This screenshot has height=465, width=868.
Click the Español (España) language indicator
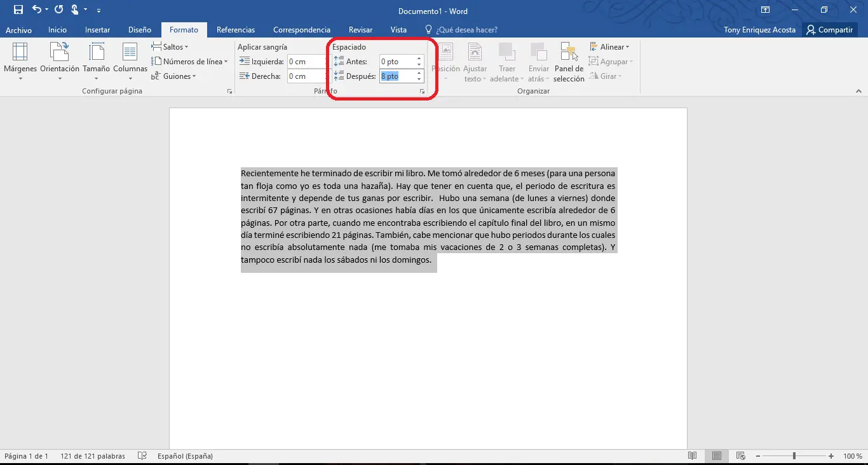[x=185, y=456]
